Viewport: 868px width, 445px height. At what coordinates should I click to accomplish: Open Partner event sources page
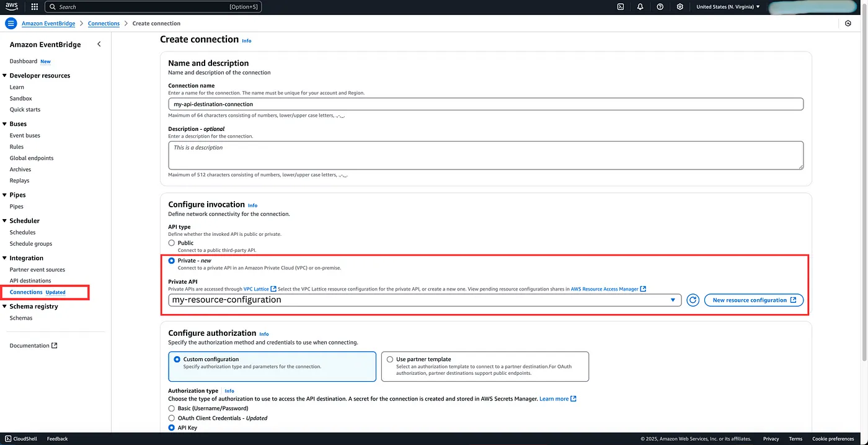[37, 270]
